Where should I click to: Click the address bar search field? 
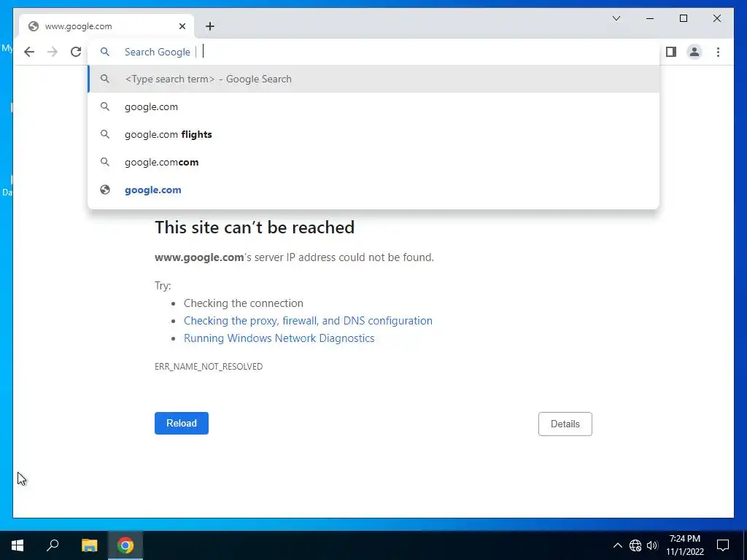click(374, 52)
